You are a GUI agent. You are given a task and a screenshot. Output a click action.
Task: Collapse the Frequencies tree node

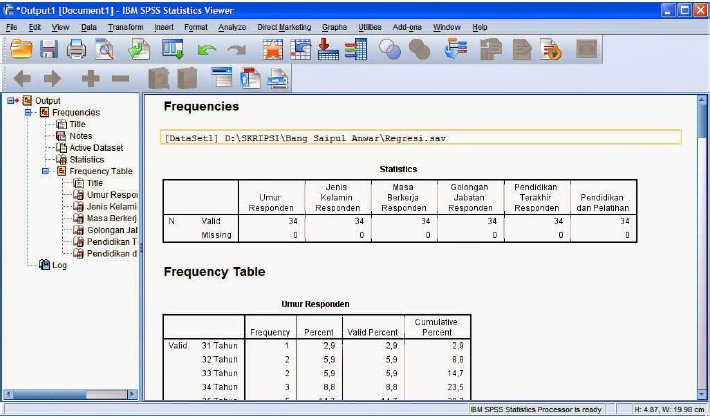coord(29,113)
